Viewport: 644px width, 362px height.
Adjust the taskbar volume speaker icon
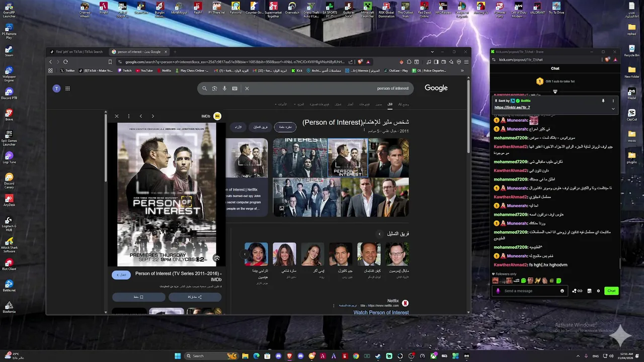pos(611,356)
